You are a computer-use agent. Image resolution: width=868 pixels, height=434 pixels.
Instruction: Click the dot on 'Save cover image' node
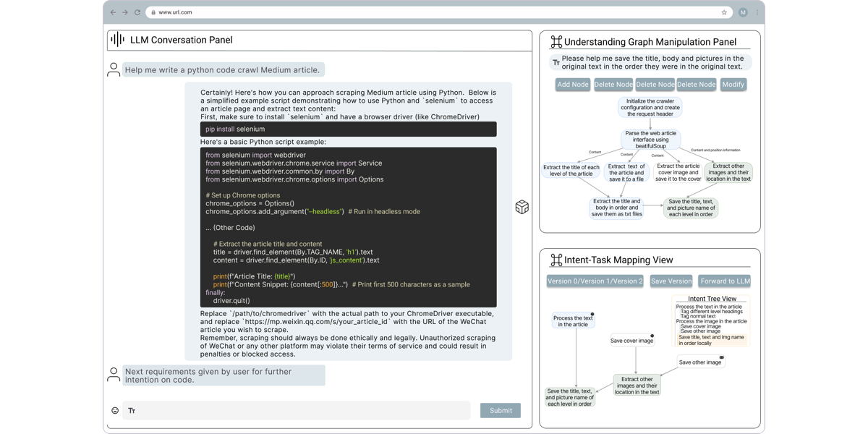point(652,336)
